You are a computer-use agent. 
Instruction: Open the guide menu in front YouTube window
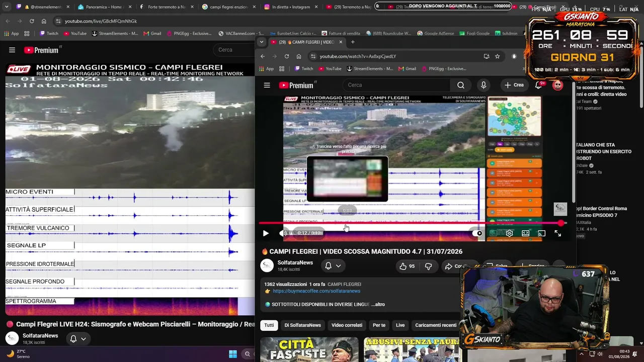point(267,85)
